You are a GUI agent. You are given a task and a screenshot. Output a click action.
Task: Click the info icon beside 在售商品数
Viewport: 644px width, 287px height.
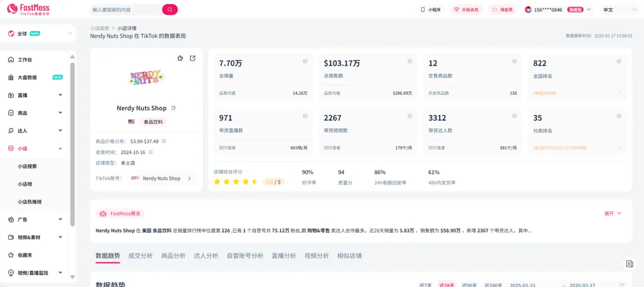click(x=514, y=61)
